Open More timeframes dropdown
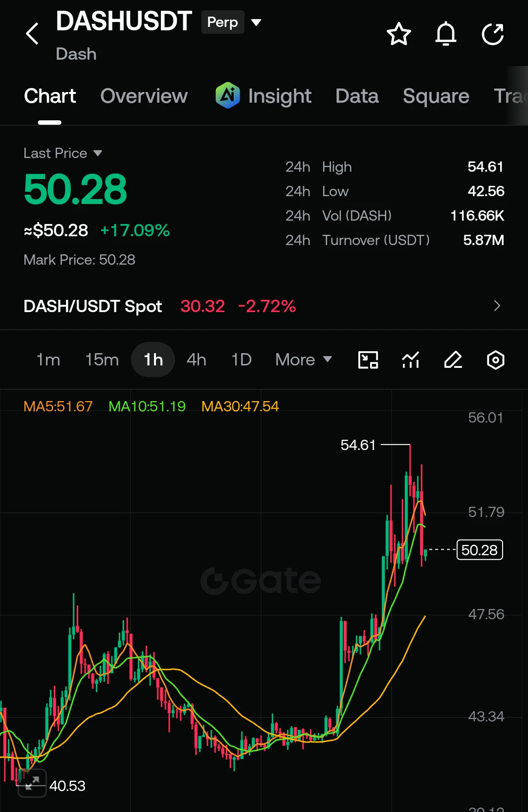Image resolution: width=528 pixels, height=812 pixels. 304,360
